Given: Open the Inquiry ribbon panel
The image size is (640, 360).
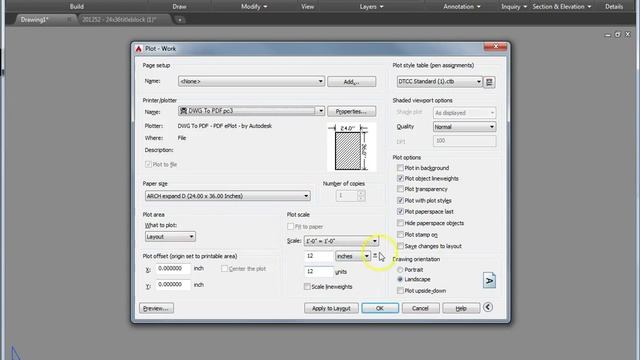Looking at the screenshot, I should click(x=514, y=7).
